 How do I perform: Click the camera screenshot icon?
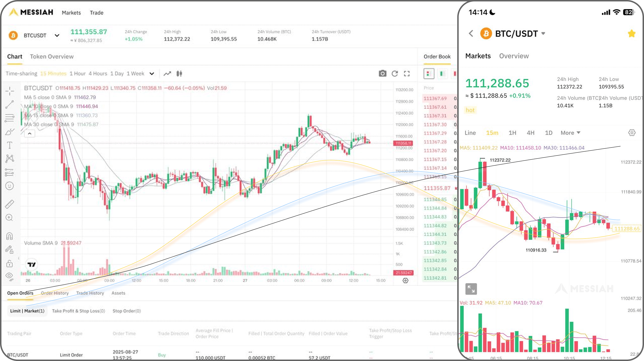click(382, 73)
